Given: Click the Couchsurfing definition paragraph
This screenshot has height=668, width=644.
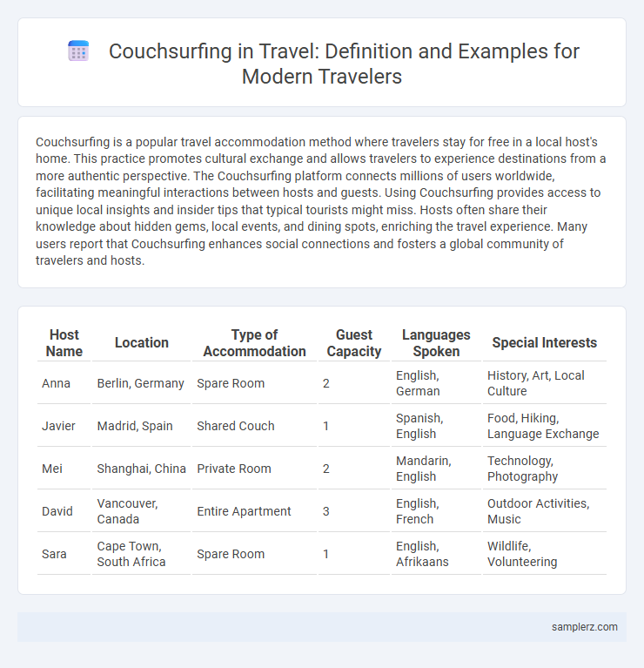Looking at the screenshot, I should pos(321,201).
